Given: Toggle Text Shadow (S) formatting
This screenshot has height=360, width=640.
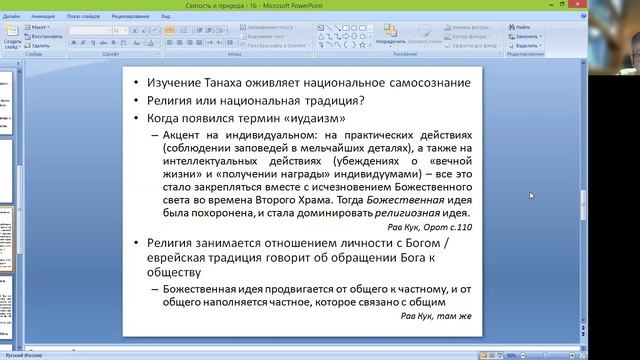Looking at the screenshot, I should click(114, 43).
